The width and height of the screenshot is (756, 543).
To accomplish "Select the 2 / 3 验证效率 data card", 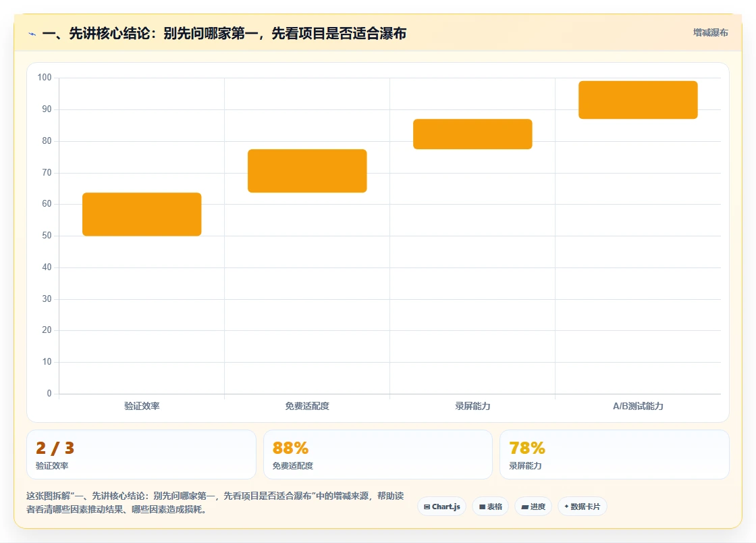I will 141,455.
